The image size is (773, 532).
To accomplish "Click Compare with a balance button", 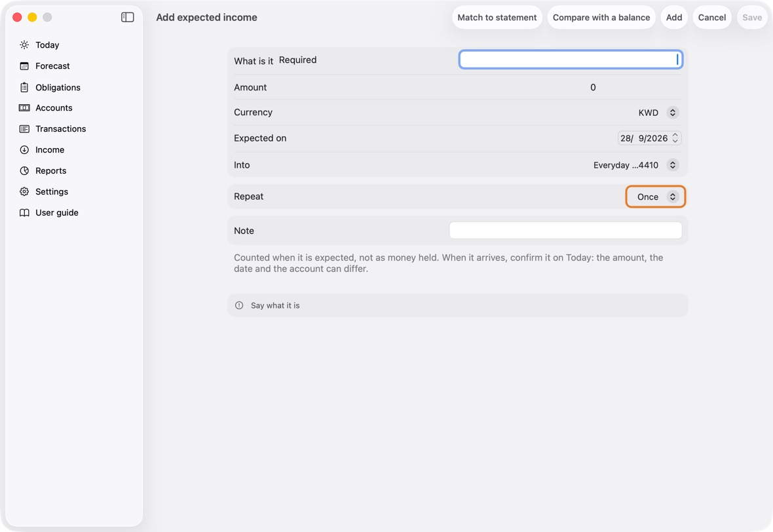I will pos(601,17).
